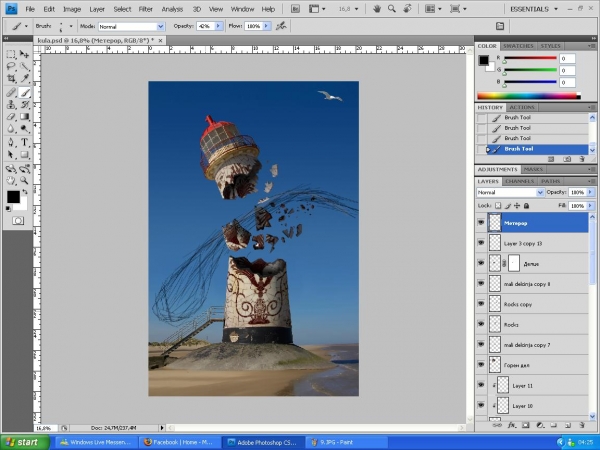This screenshot has height=450, width=600.
Task: Hide the Layer 10 layer
Action: click(481, 405)
